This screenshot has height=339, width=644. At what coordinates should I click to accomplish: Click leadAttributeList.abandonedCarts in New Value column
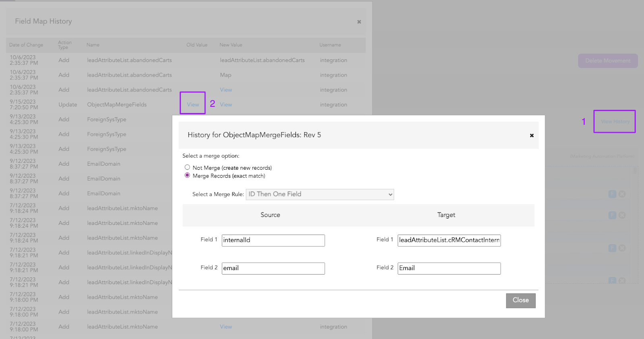tap(262, 60)
